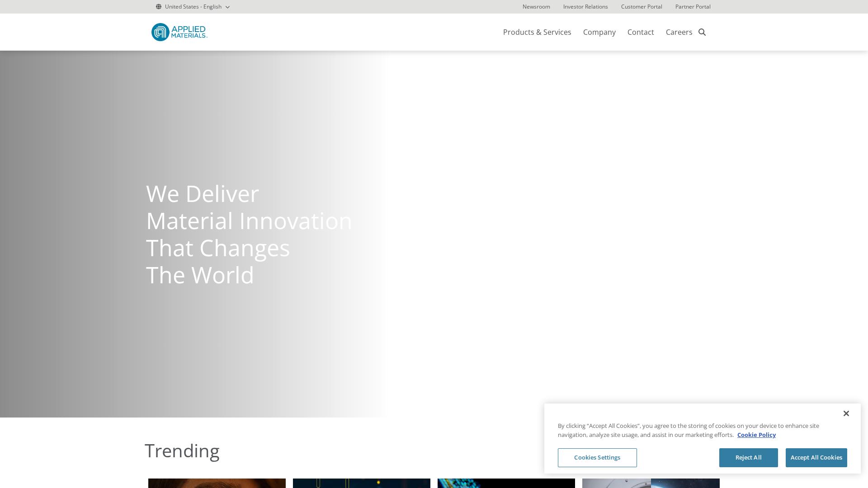Go to Contact page
This screenshot has height=488, width=868.
(x=641, y=32)
